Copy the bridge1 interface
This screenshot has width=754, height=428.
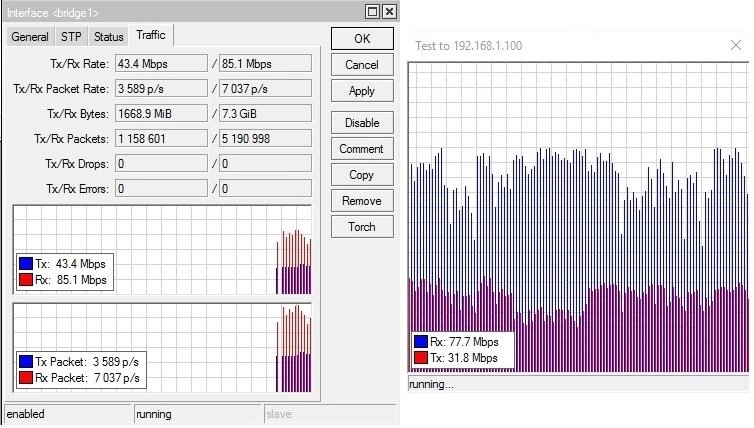click(x=361, y=175)
